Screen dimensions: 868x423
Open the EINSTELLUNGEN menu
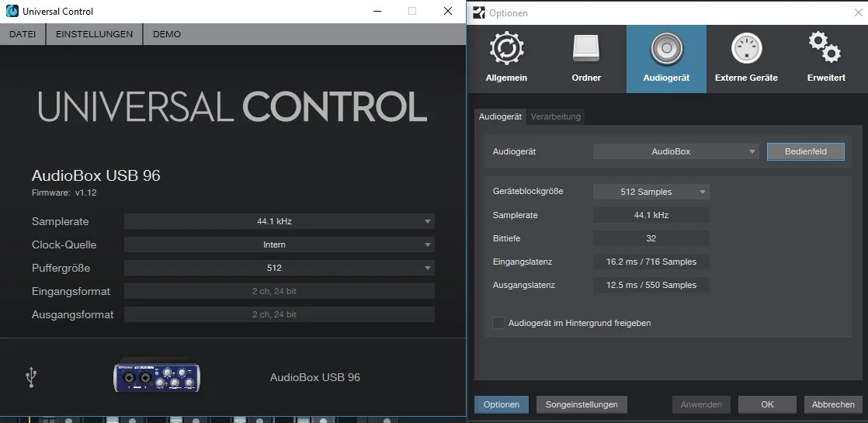(x=94, y=34)
